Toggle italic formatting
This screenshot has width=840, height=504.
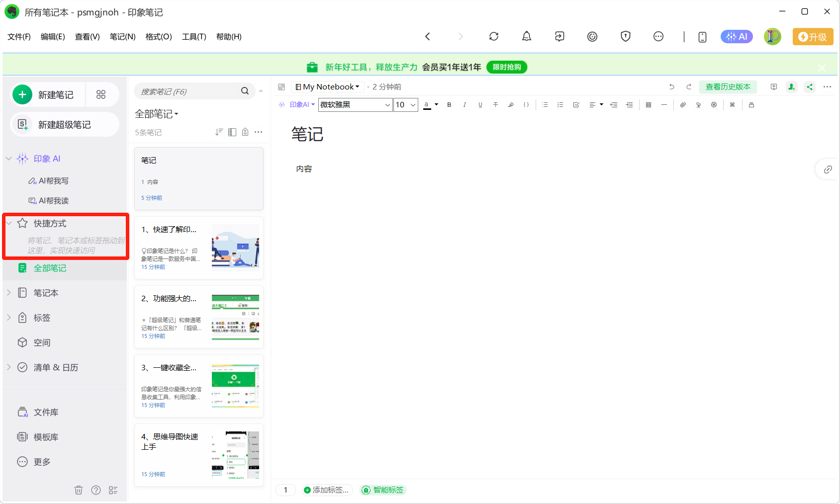[x=465, y=105]
